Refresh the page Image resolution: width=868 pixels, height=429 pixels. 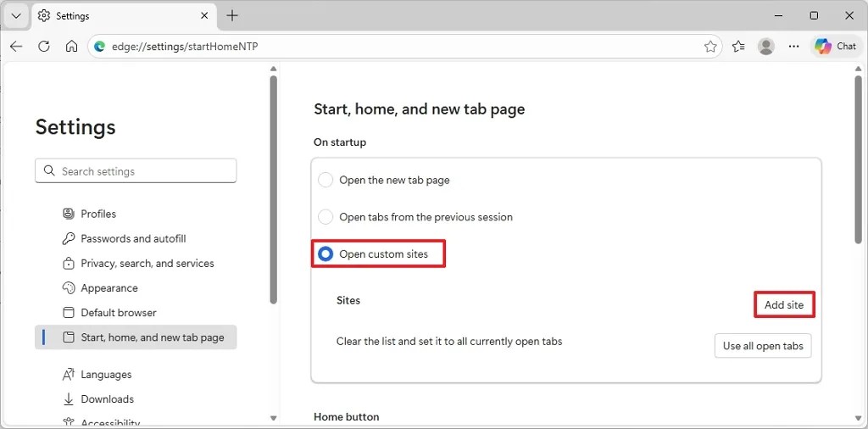(x=44, y=47)
